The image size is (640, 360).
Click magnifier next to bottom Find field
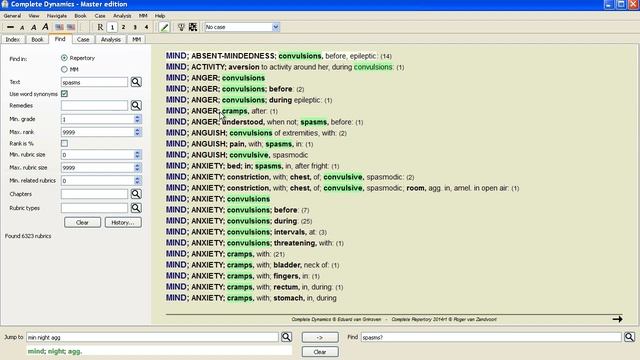(x=629, y=337)
